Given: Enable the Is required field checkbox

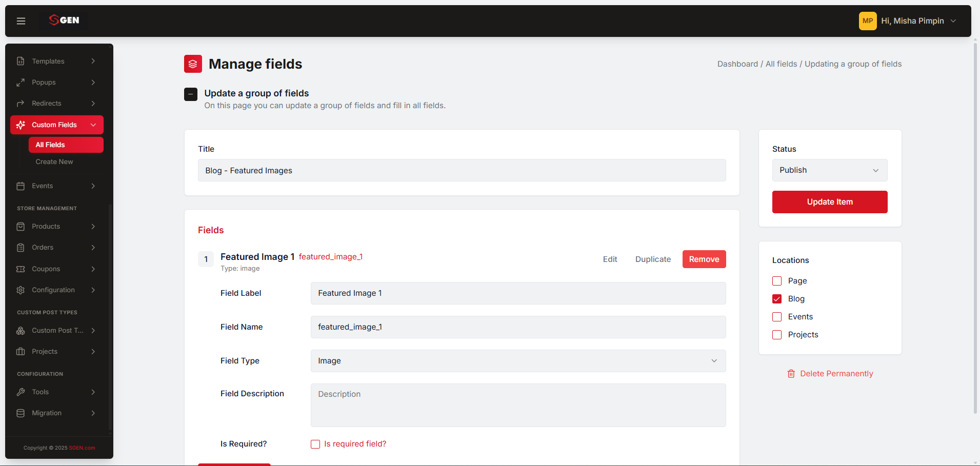Looking at the screenshot, I should pos(315,444).
